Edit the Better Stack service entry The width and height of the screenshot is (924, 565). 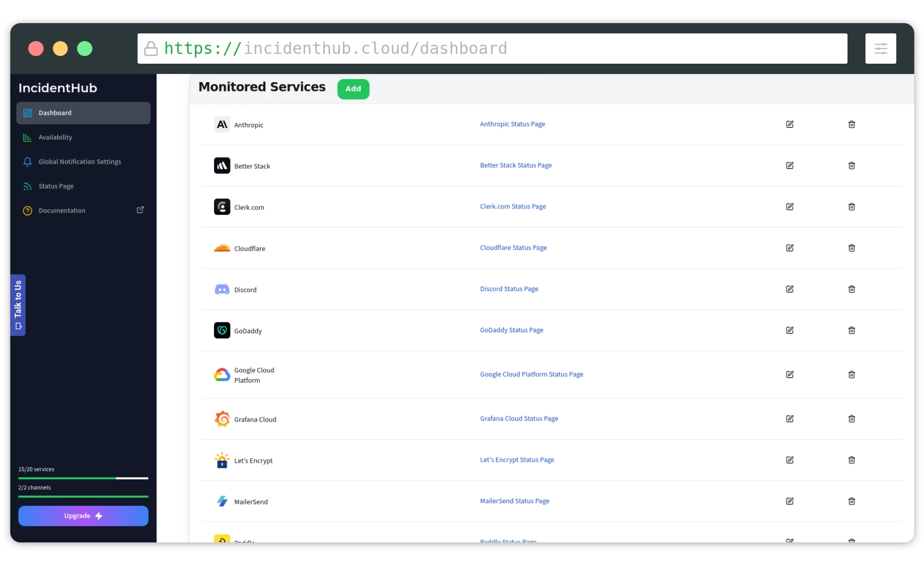[790, 165]
